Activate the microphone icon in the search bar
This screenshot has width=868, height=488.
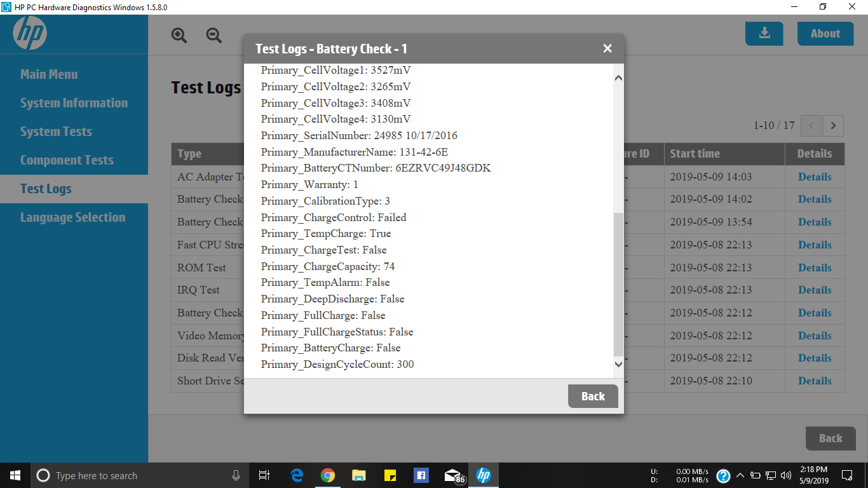click(x=236, y=475)
